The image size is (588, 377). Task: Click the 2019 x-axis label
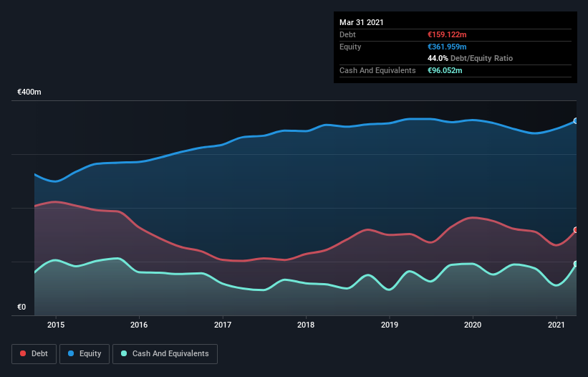[390, 325]
